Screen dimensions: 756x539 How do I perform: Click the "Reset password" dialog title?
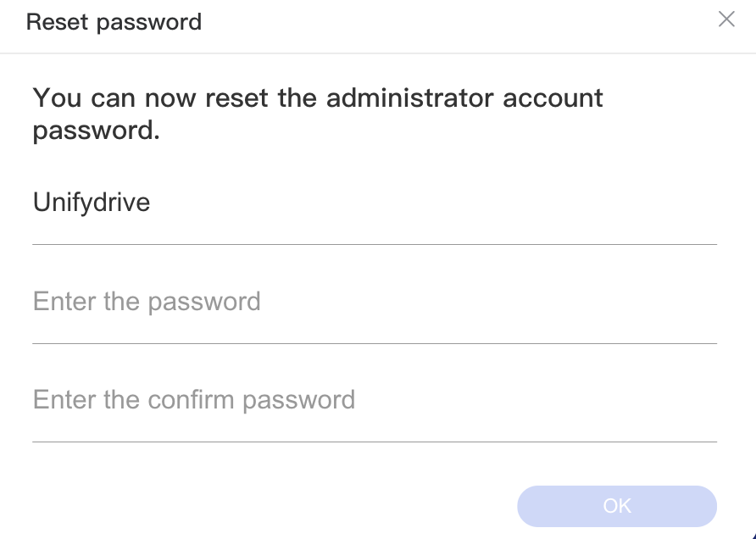[114, 21]
